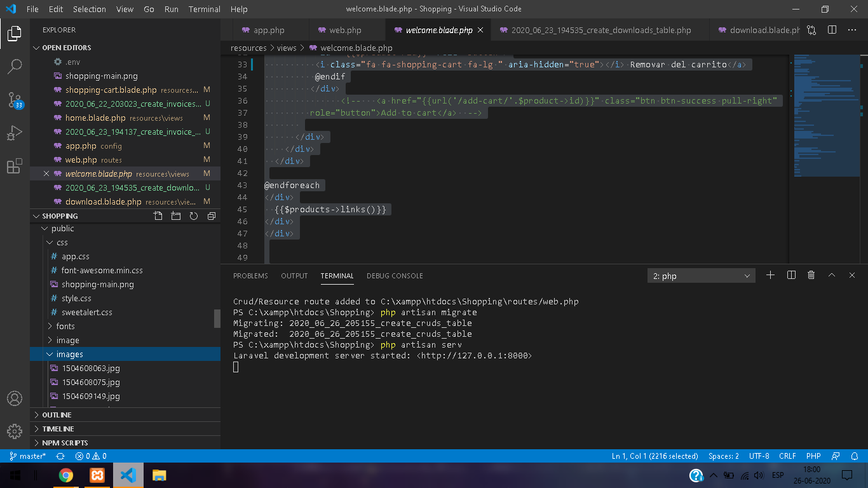Screen dimensions: 868x488
Task: Go to line via 'Ln 1, Col 1' status
Action: point(655,456)
